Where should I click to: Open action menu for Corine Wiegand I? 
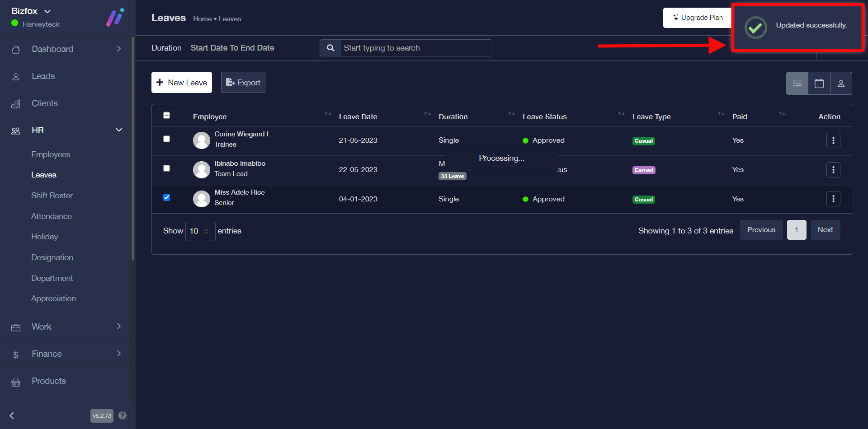pyautogui.click(x=833, y=140)
